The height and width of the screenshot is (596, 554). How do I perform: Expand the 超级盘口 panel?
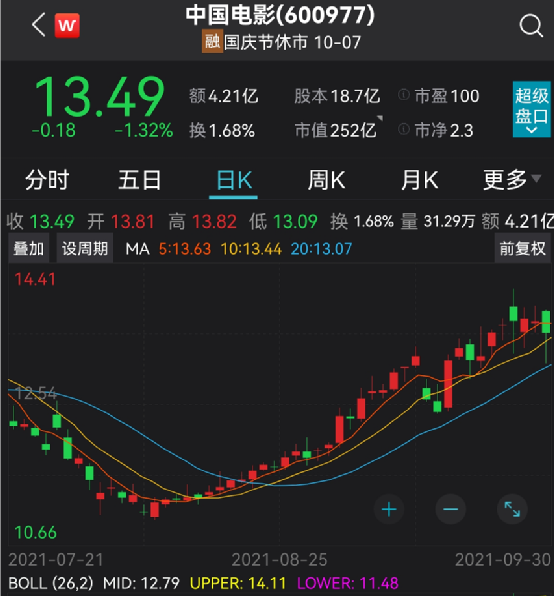coord(531,109)
